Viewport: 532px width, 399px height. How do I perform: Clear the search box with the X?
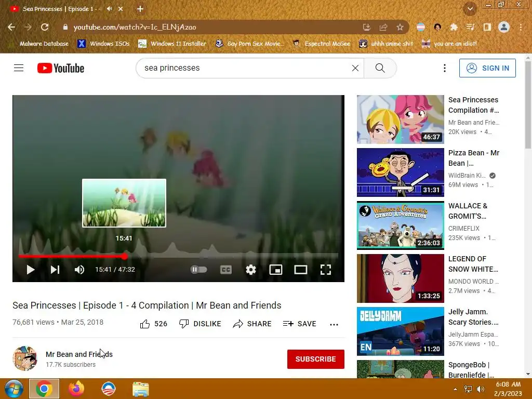click(355, 68)
